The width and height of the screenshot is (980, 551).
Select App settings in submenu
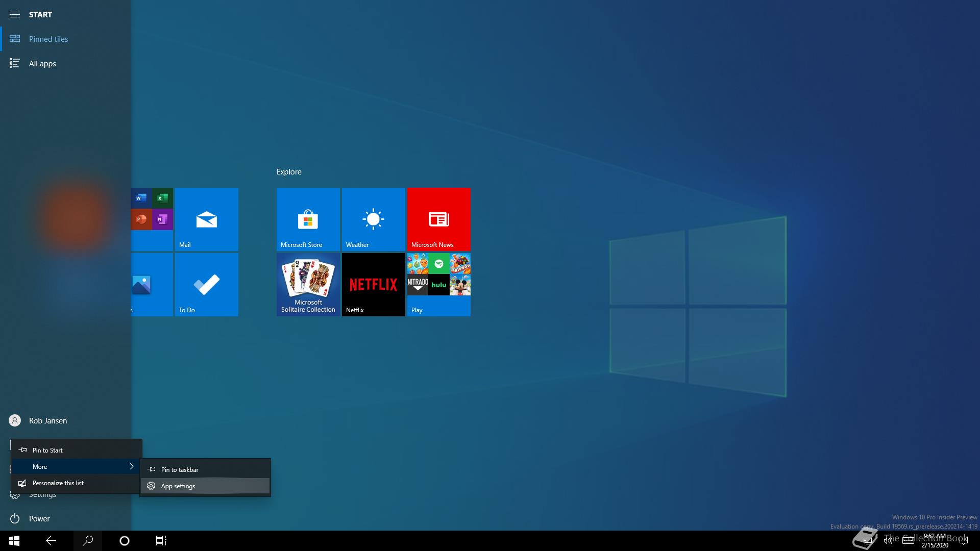click(205, 486)
